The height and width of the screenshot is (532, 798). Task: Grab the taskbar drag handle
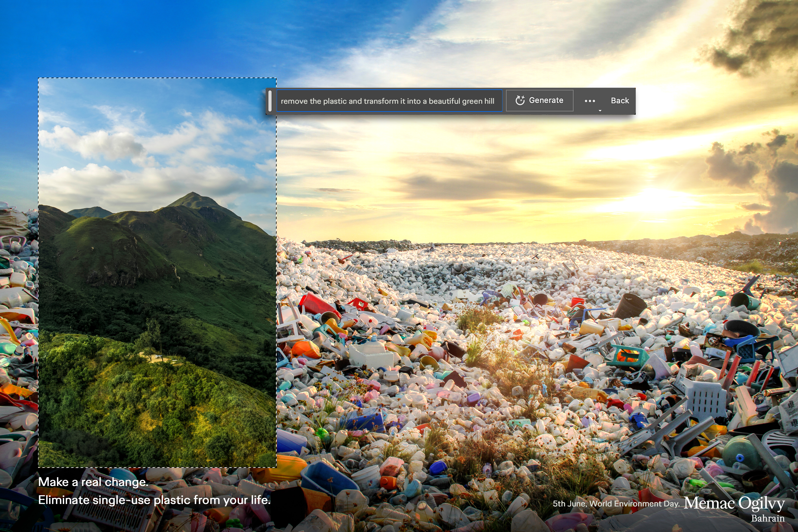tap(270, 101)
